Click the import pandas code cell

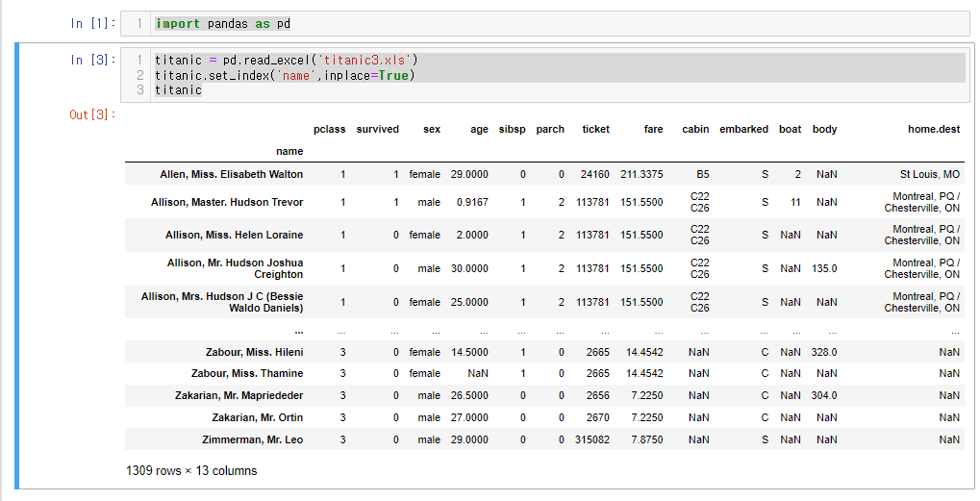(545, 24)
